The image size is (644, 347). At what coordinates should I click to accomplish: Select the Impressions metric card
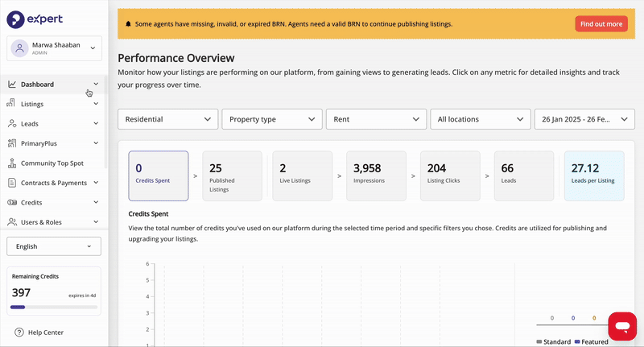pos(376,176)
